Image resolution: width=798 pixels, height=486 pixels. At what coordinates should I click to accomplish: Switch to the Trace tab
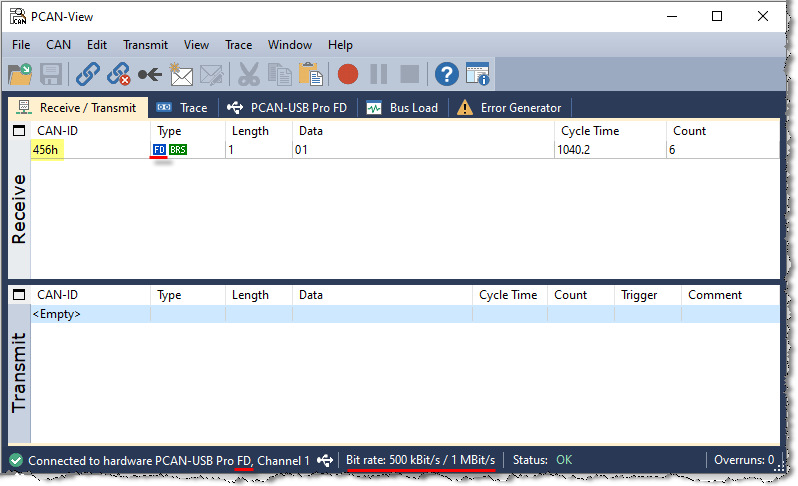pos(182,108)
